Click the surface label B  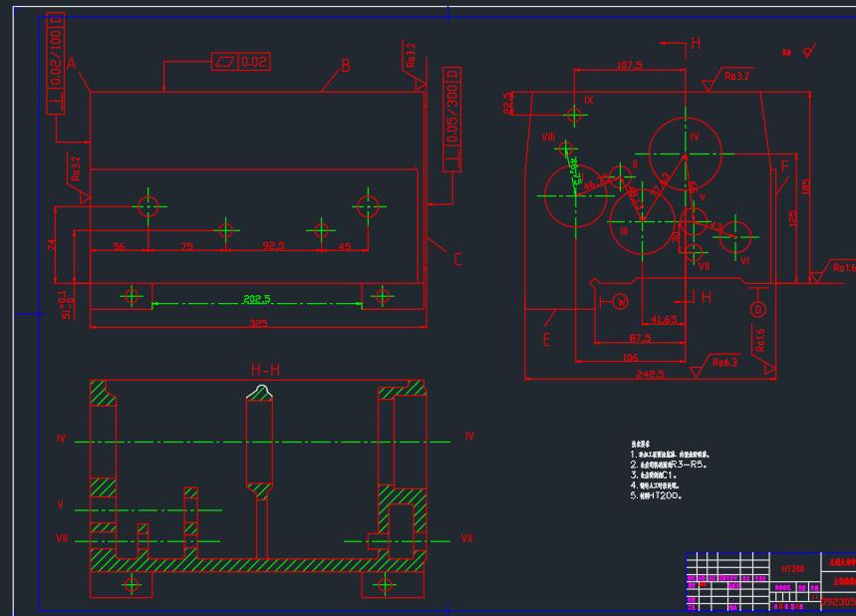click(346, 66)
